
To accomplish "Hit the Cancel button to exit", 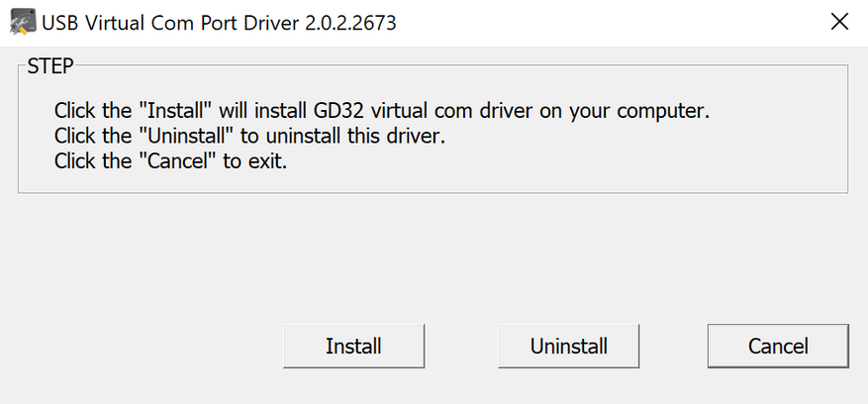I will pos(778,347).
